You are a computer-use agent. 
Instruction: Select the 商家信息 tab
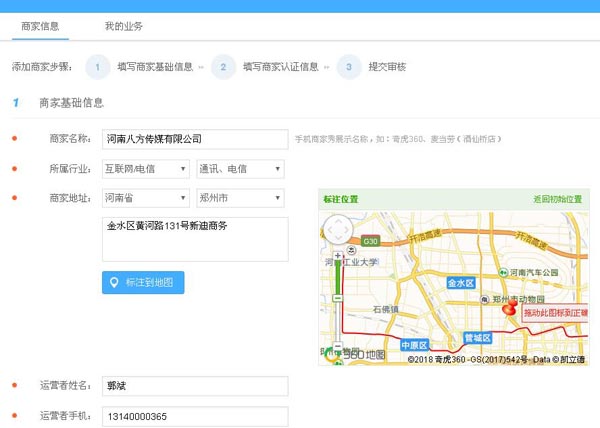coord(40,25)
